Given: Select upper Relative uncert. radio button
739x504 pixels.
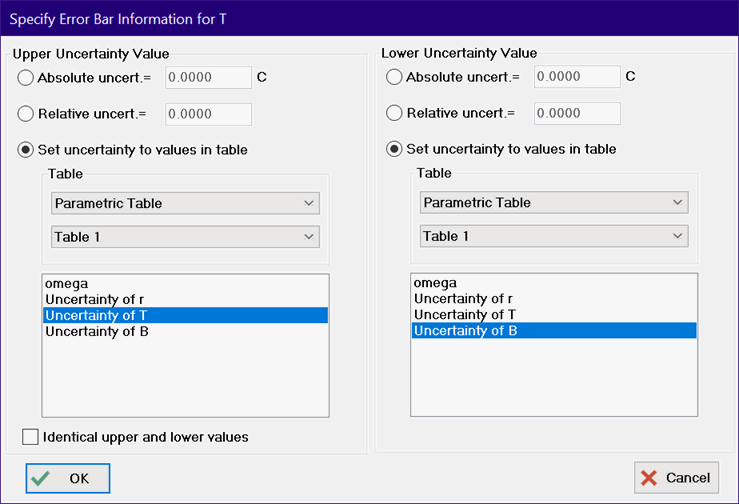Looking at the screenshot, I should (x=26, y=114).
